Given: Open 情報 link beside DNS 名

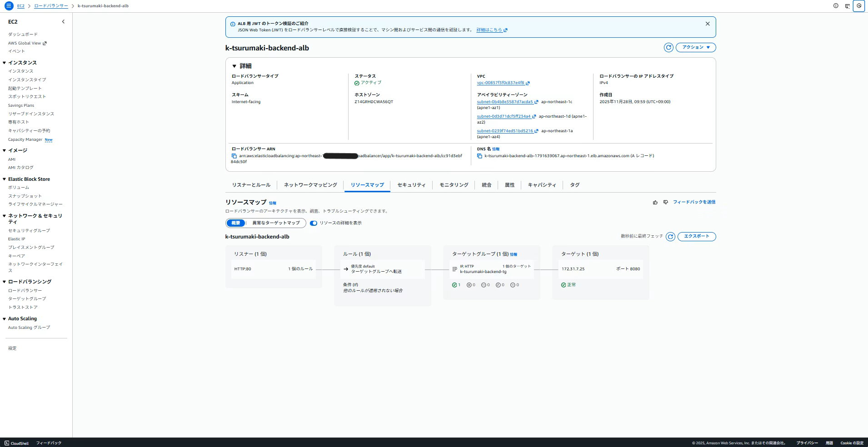Looking at the screenshot, I should (x=496, y=149).
